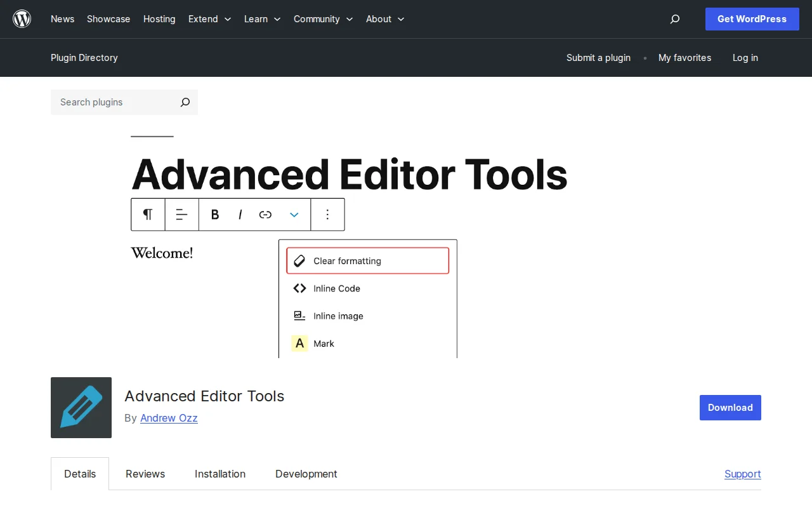Viewport: 812px width, 508px height.
Task: Click the WordPress logo in the header
Action: tap(22, 18)
